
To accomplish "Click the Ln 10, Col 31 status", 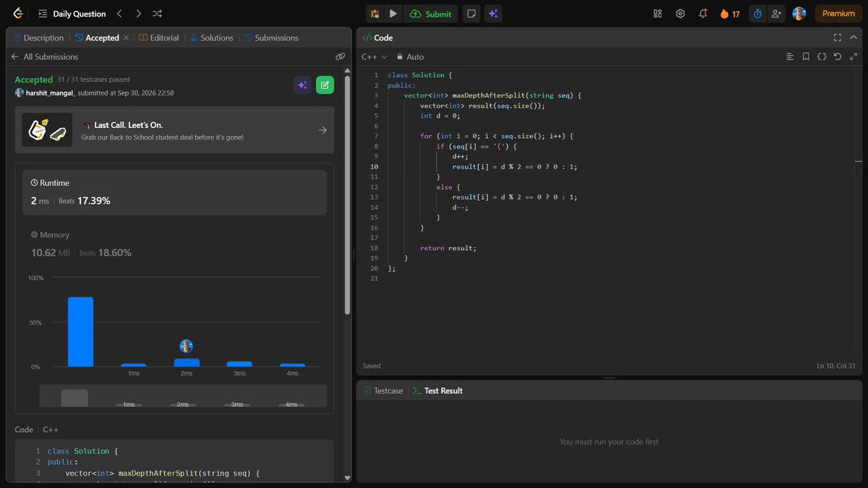I will click(x=835, y=366).
